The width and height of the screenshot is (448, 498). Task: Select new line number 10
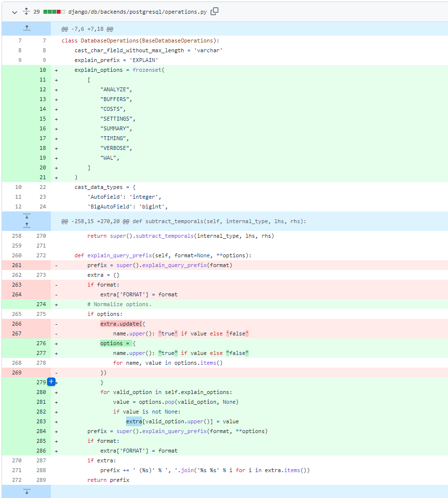42,70
